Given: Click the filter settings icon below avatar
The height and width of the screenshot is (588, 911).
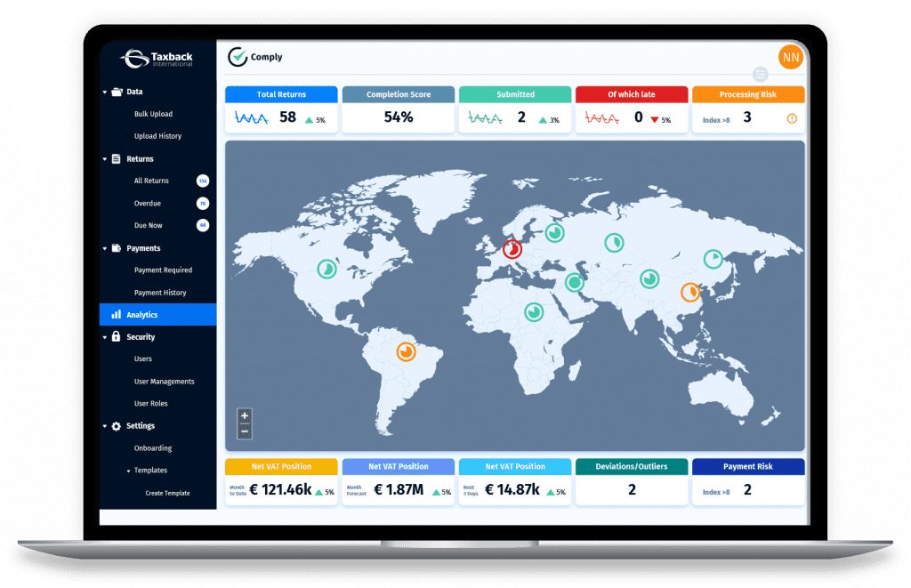Looking at the screenshot, I should tap(760, 75).
